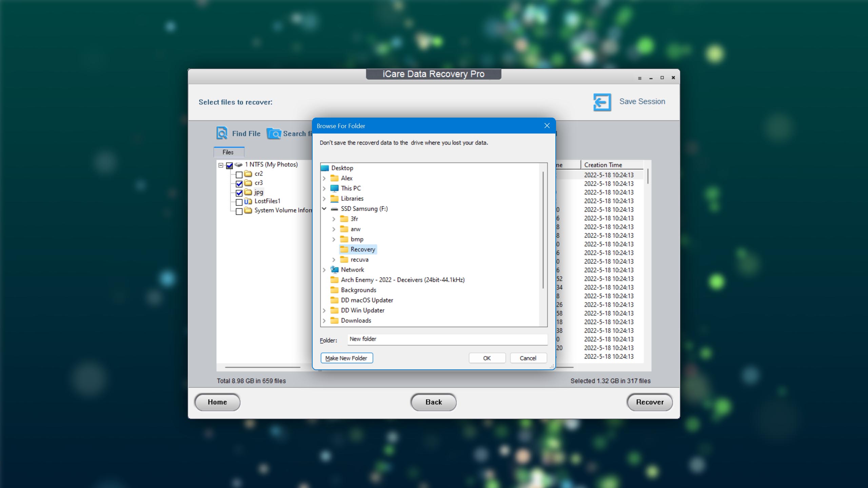Image resolution: width=868 pixels, height=488 pixels.
Task: Expand the DD Win Updater node
Action: pyautogui.click(x=324, y=310)
